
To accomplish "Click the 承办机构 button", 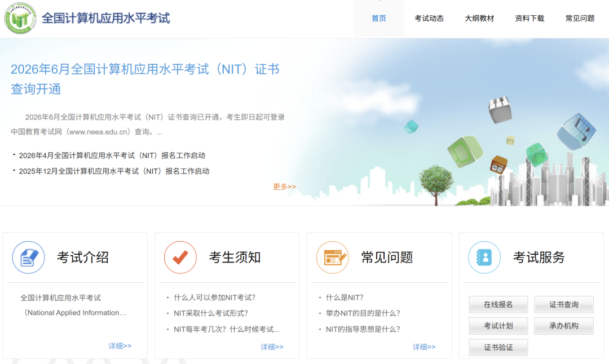I will click(x=563, y=326).
